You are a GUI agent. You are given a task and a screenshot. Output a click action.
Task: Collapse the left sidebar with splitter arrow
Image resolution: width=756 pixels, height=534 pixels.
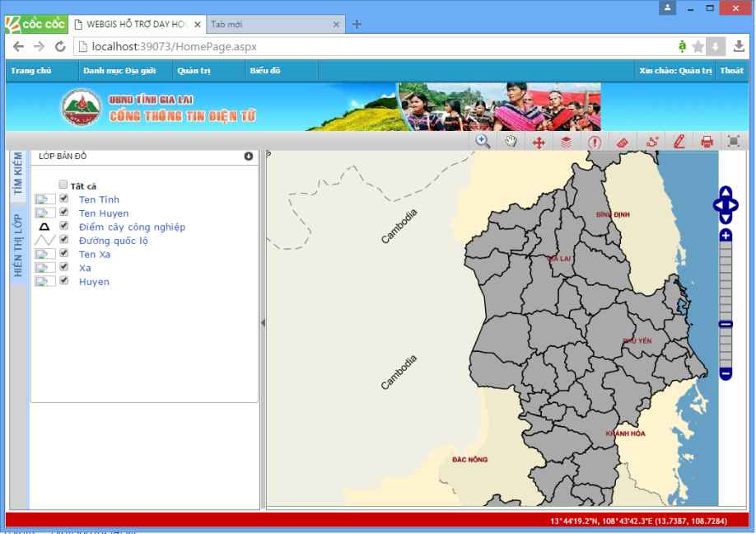(x=264, y=323)
